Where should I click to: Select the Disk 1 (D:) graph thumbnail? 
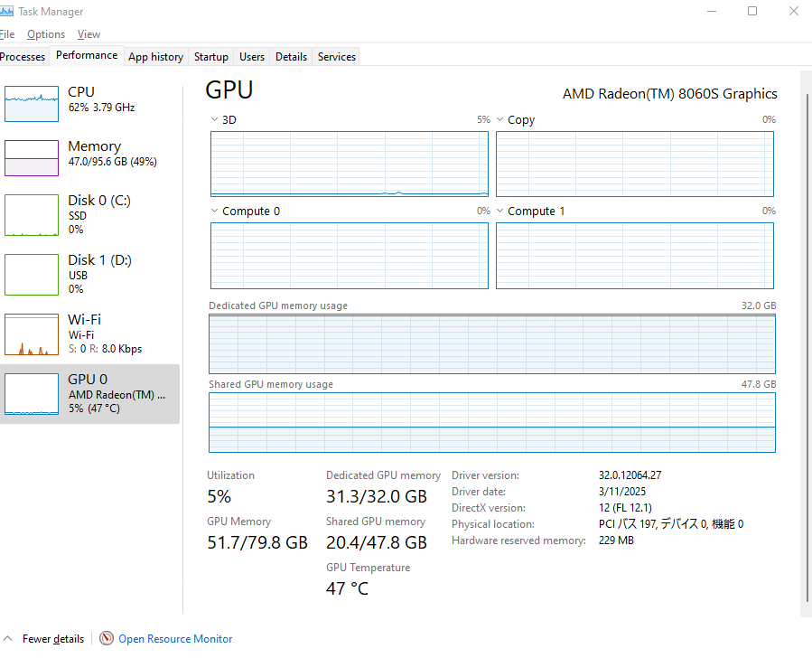(32, 275)
